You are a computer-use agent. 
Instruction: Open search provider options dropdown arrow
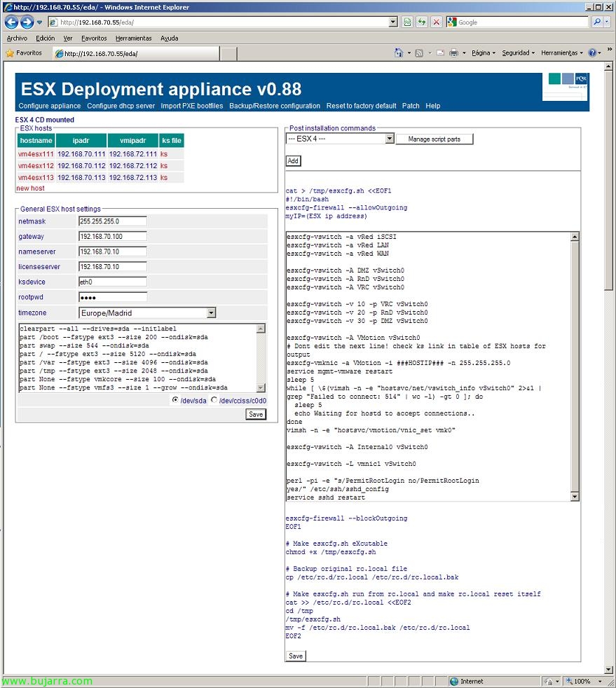pyautogui.click(x=607, y=22)
